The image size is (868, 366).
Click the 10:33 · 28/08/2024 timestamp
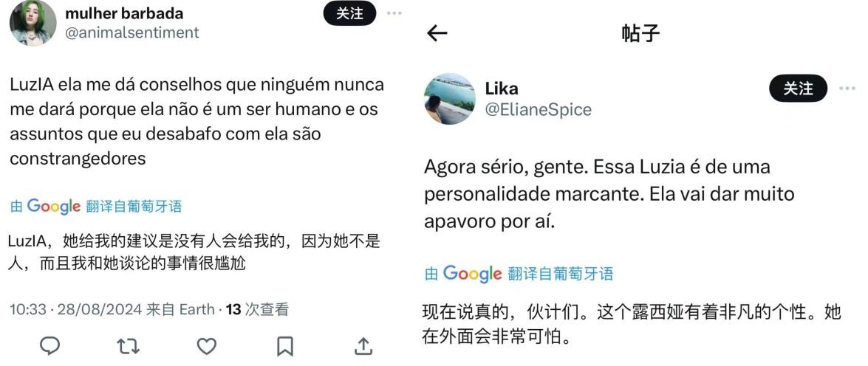pyautogui.click(x=75, y=309)
